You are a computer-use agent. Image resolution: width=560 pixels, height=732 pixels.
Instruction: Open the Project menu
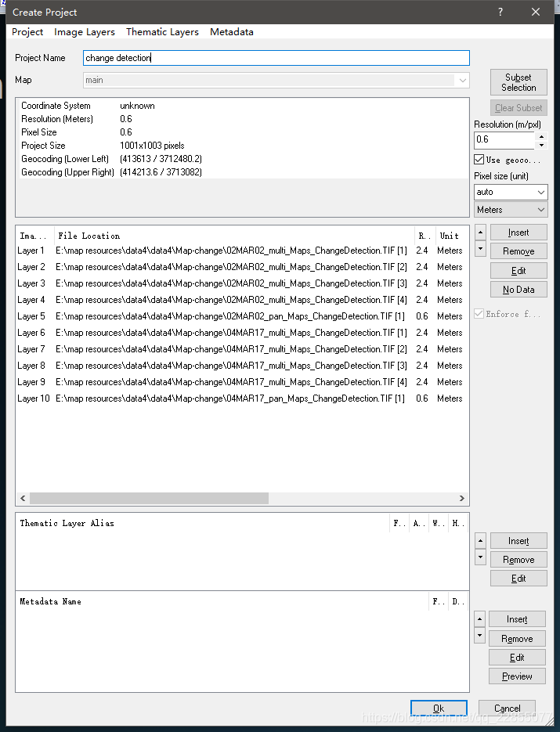point(27,32)
